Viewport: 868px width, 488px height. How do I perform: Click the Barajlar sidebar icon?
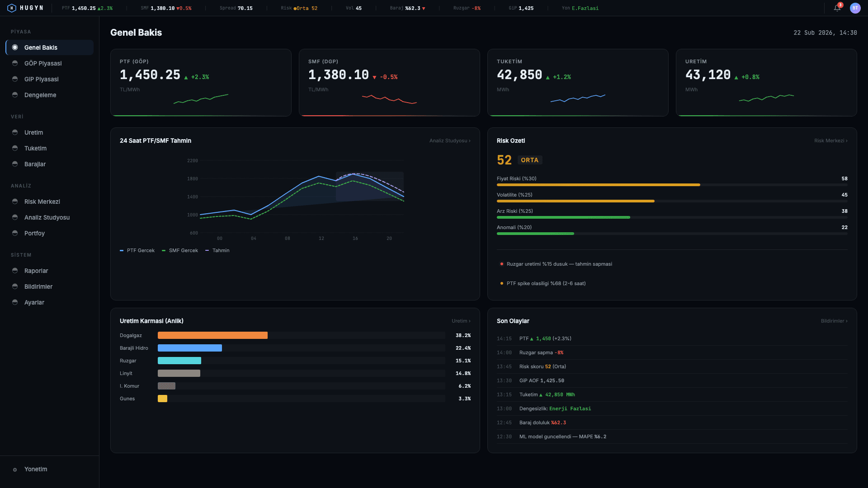pyautogui.click(x=15, y=164)
